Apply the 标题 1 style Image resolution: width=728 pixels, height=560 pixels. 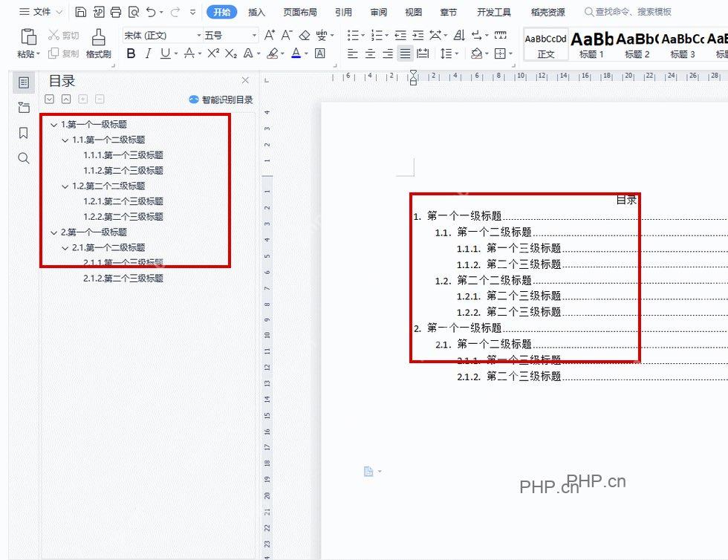point(592,45)
